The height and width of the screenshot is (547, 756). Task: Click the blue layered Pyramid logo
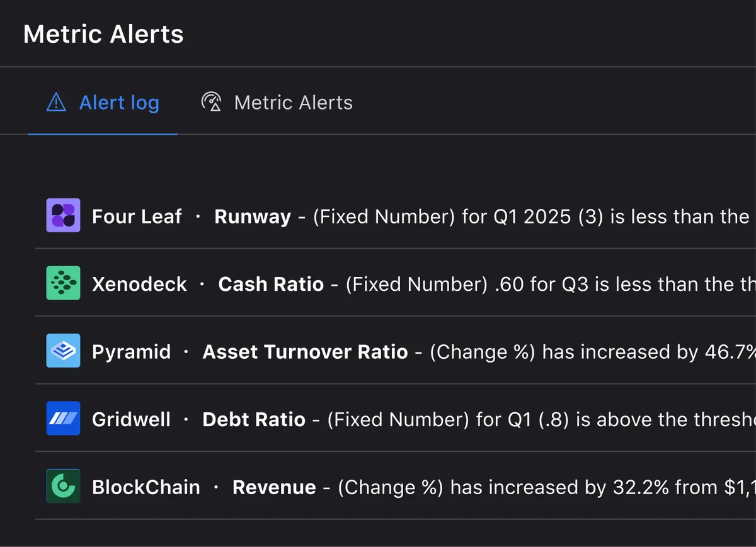(x=63, y=351)
